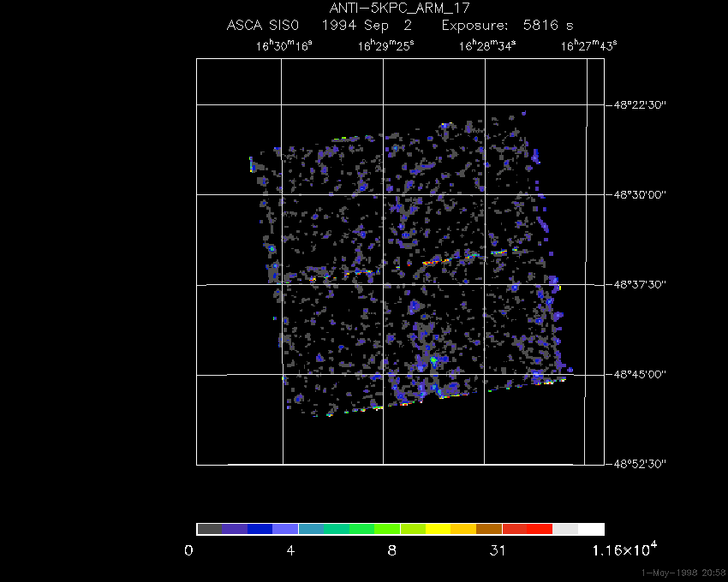
Task: Pick the dark gray swatch in colorbar
Action: coord(209,529)
